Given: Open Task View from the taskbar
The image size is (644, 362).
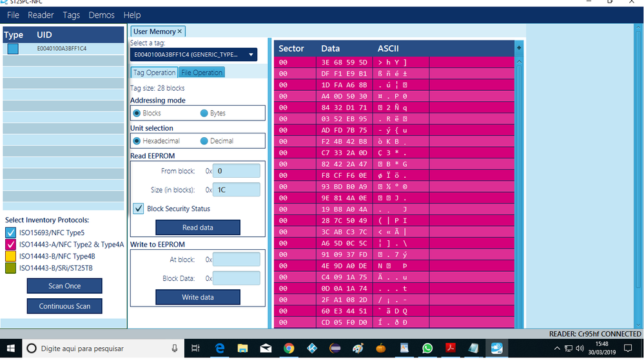Looking at the screenshot, I should [195, 348].
